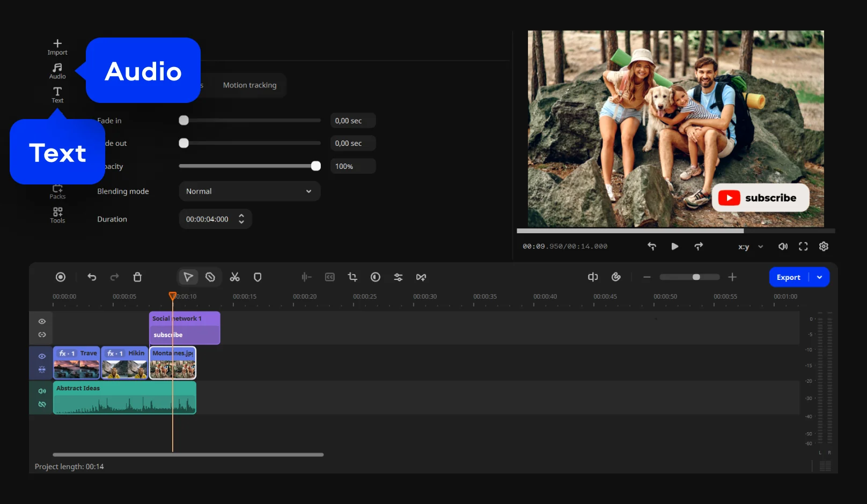This screenshot has height=504, width=867.
Task: Toggle the video track's lower header icon
Action: pos(42,369)
